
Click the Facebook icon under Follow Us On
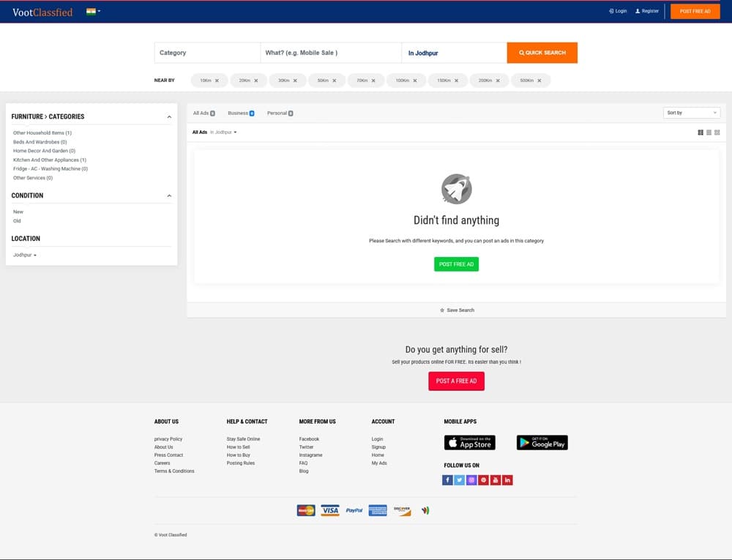(447, 480)
